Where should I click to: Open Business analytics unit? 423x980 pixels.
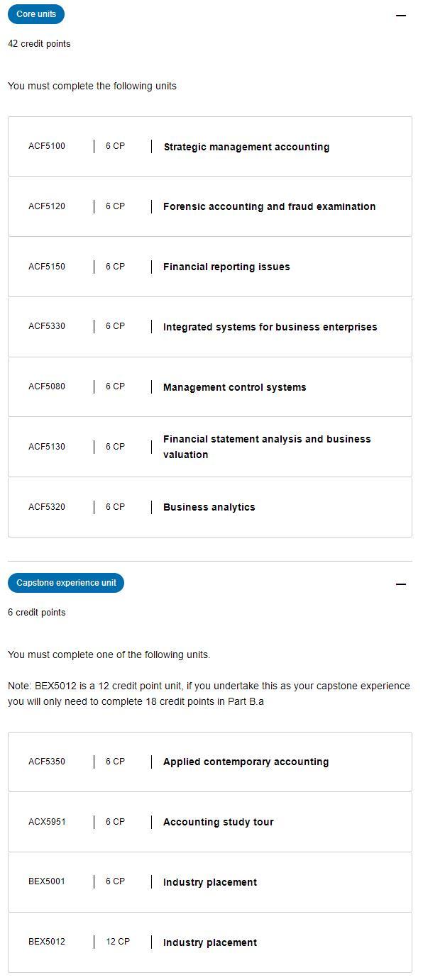pyautogui.click(x=210, y=507)
